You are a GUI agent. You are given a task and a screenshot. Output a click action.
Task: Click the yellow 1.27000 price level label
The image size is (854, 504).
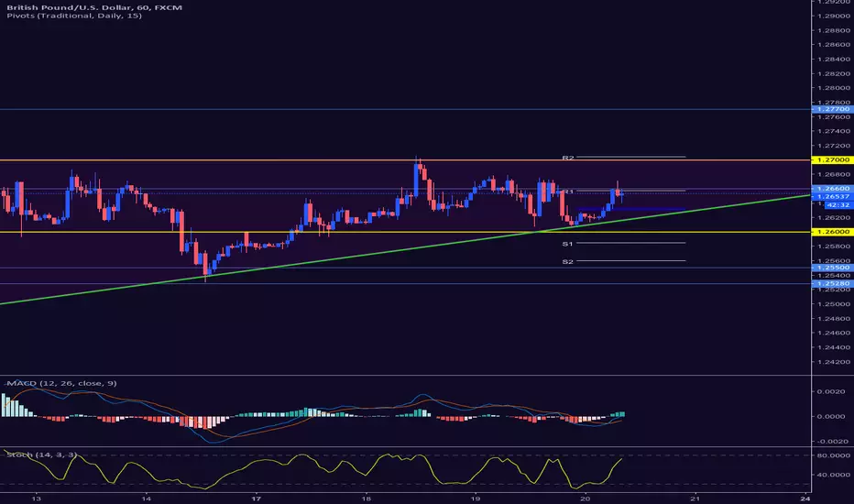point(833,160)
